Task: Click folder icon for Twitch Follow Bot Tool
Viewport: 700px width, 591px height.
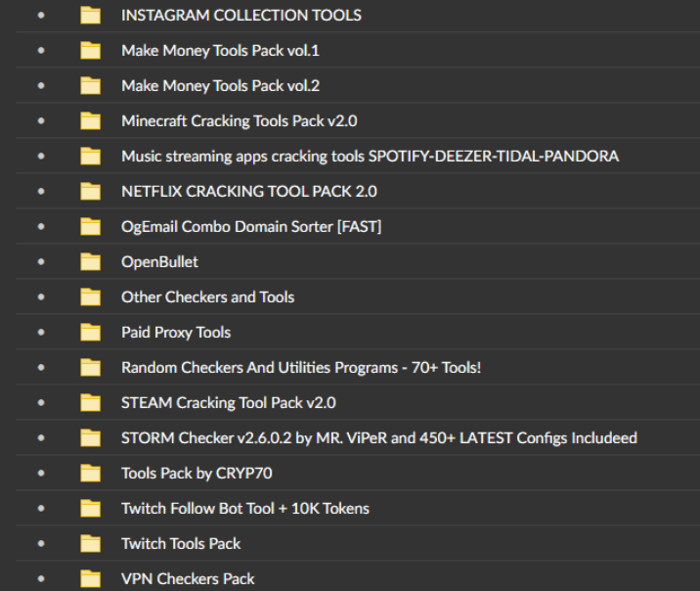Action: [90, 509]
